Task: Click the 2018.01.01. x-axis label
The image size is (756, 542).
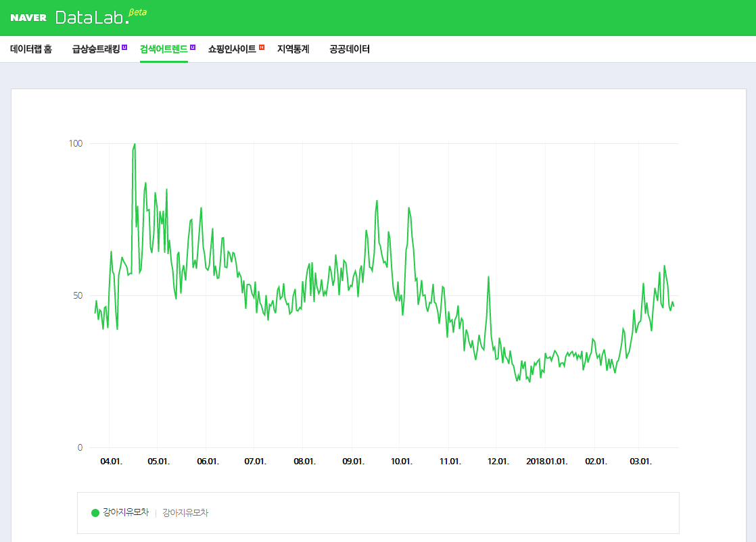Action: point(547,462)
